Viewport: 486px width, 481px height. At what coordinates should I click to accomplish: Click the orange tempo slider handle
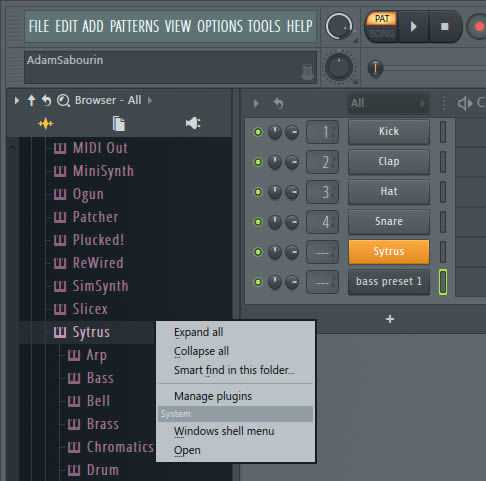click(375, 68)
